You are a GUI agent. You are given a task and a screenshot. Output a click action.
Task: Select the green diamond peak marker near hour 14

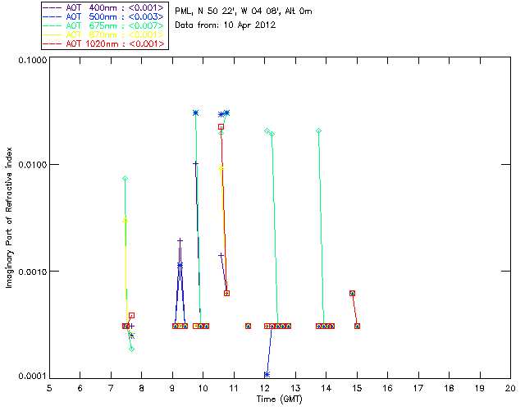[x=319, y=131]
